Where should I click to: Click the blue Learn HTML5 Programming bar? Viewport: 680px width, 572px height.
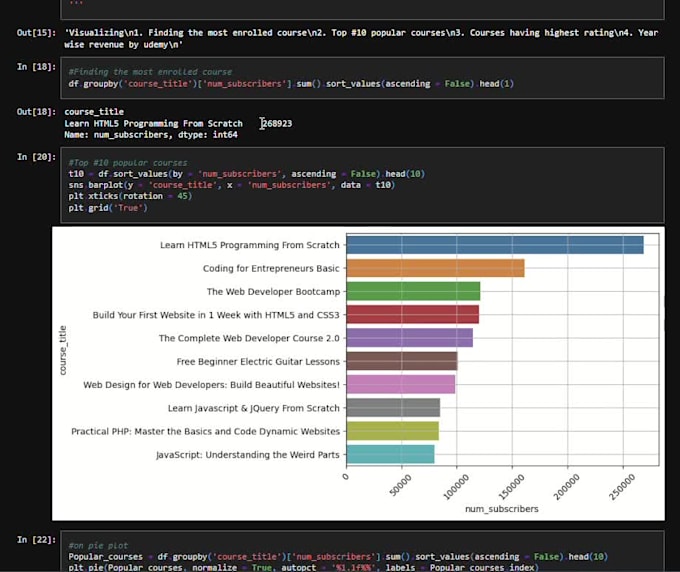(494, 245)
